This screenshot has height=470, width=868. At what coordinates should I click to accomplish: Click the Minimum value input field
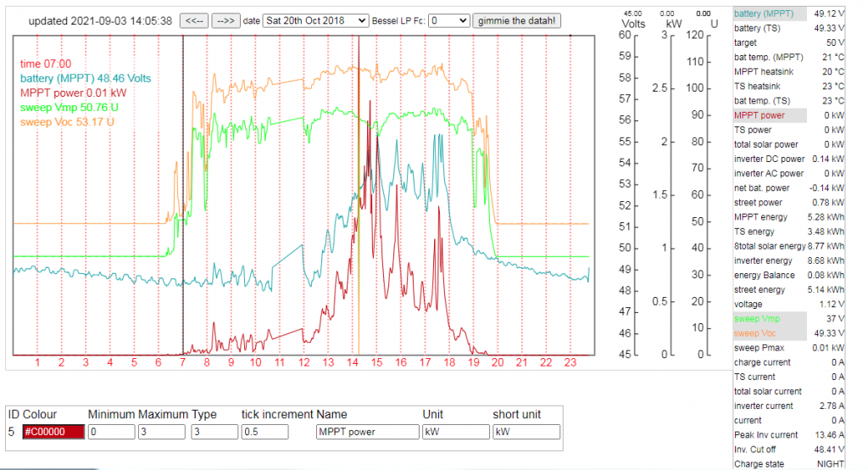click(111, 432)
